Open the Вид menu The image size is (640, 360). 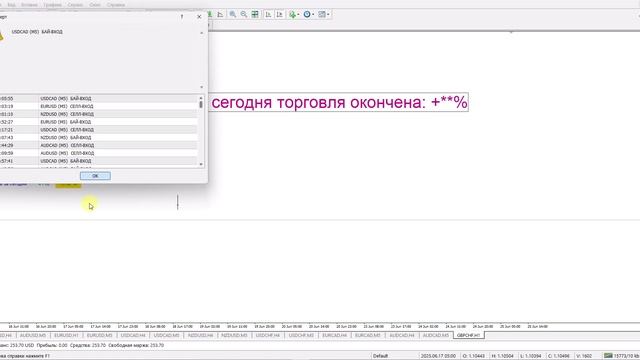pyautogui.click(x=11, y=5)
